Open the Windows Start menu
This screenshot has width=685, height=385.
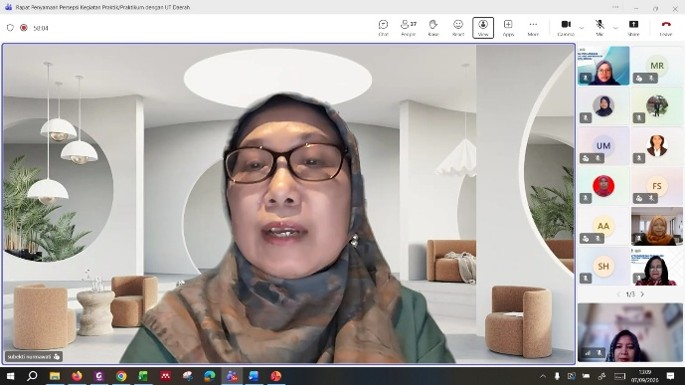click(10, 376)
